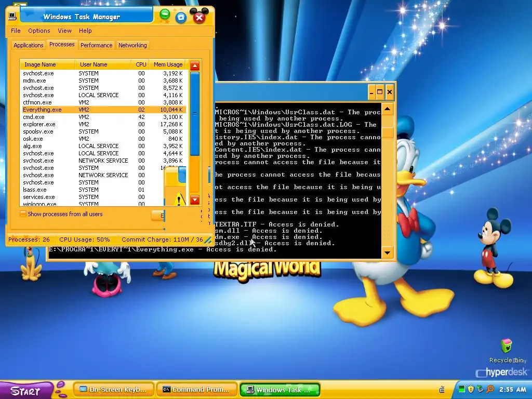Click the 17,268 K memory value of explorer.exe

point(171,124)
